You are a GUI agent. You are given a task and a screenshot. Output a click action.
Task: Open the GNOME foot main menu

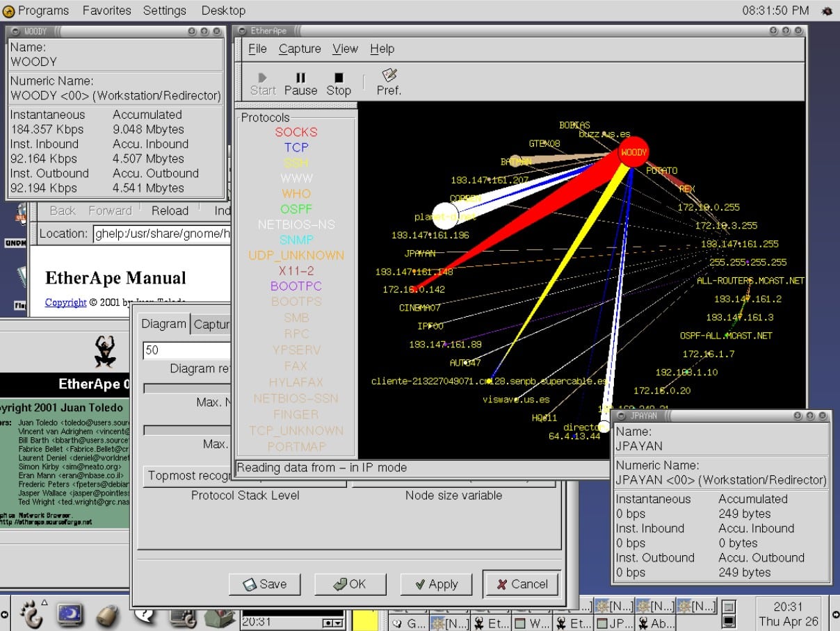coord(30,613)
